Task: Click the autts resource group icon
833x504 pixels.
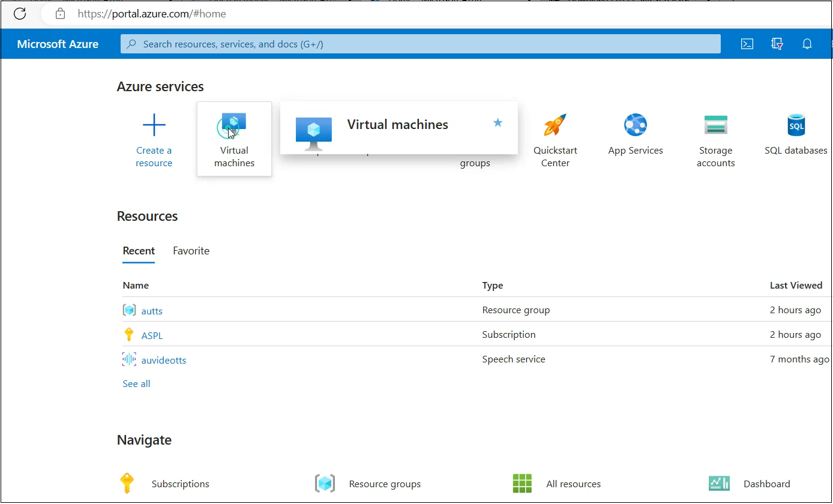Action: (129, 310)
